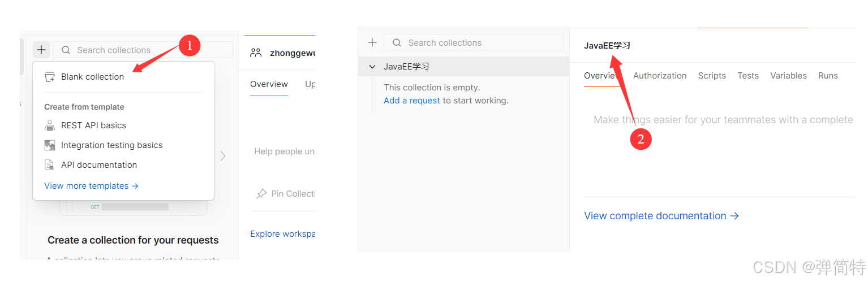Screen dimensions: 868x282
Task: Select the Blank collection icon
Action: point(50,77)
